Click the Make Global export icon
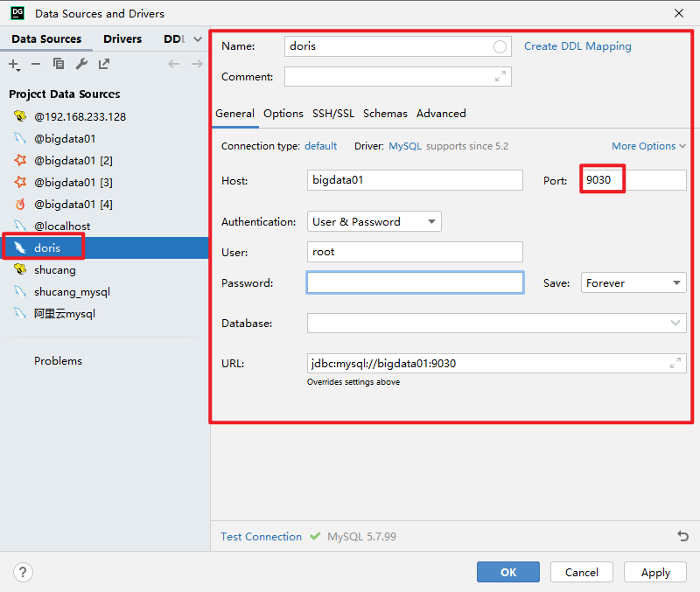 pyautogui.click(x=104, y=64)
